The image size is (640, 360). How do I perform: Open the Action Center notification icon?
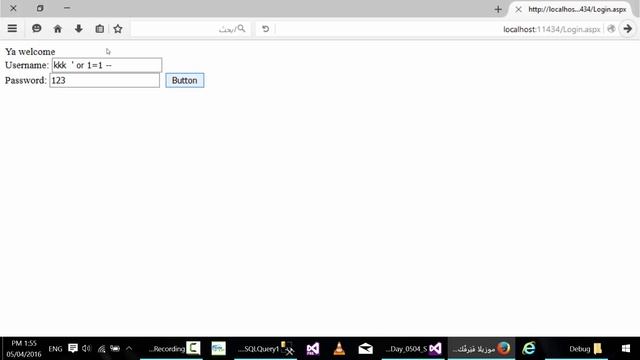click(x=73, y=348)
